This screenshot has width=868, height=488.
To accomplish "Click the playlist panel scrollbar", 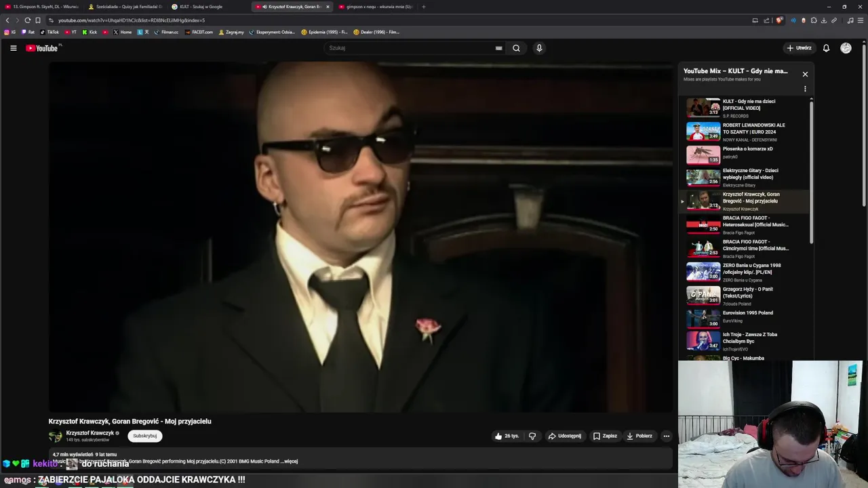I will coord(811,171).
